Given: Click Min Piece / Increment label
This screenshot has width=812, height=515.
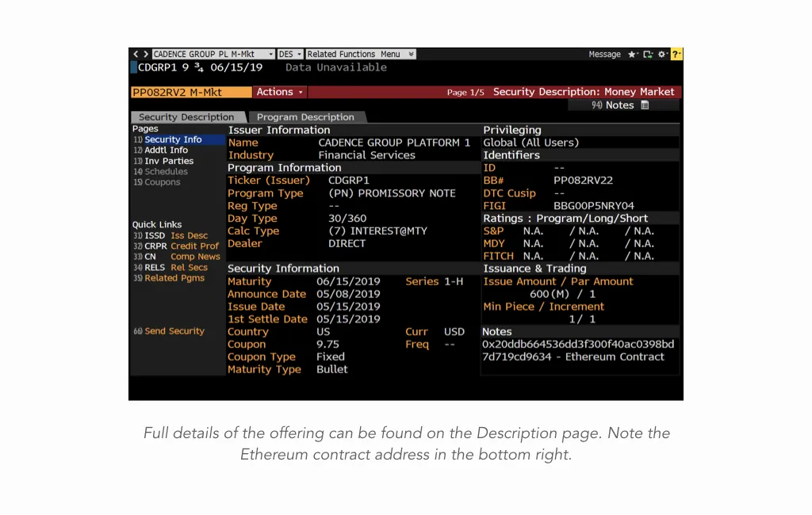Looking at the screenshot, I should click(x=543, y=307).
